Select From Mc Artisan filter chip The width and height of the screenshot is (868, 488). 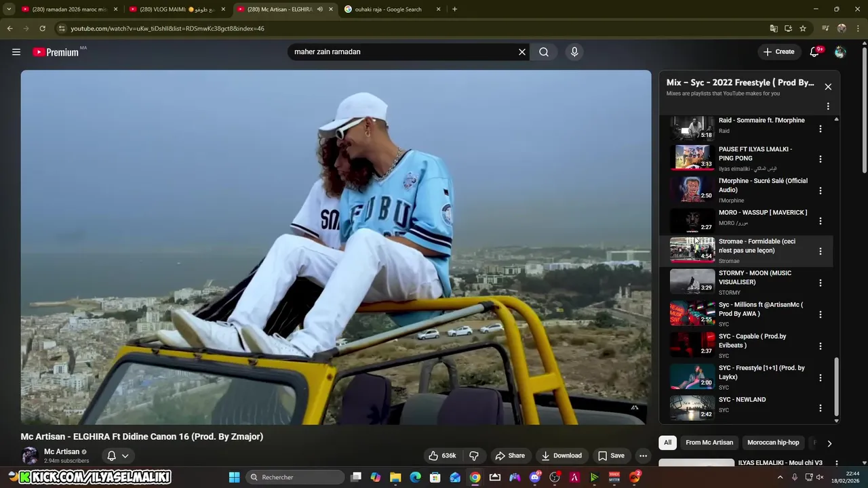(709, 443)
